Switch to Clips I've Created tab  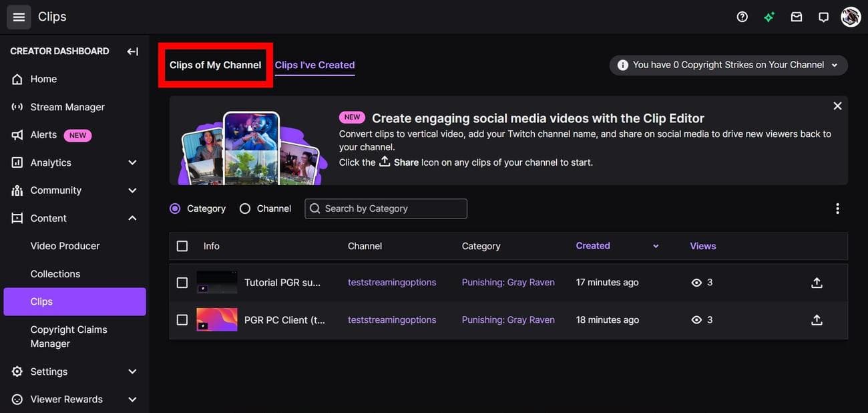314,65
